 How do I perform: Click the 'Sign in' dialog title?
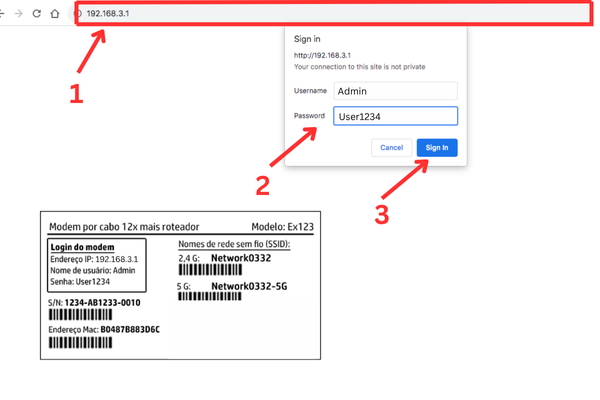(307, 39)
